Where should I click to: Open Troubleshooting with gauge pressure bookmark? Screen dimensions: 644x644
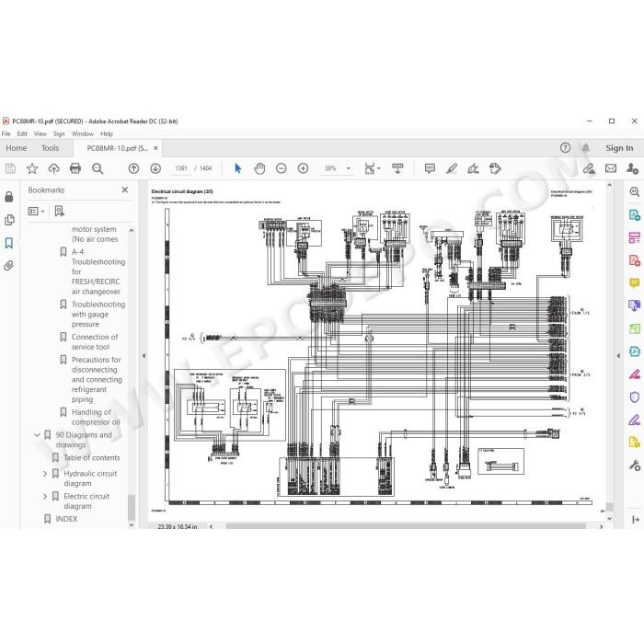pyautogui.click(x=98, y=315)
